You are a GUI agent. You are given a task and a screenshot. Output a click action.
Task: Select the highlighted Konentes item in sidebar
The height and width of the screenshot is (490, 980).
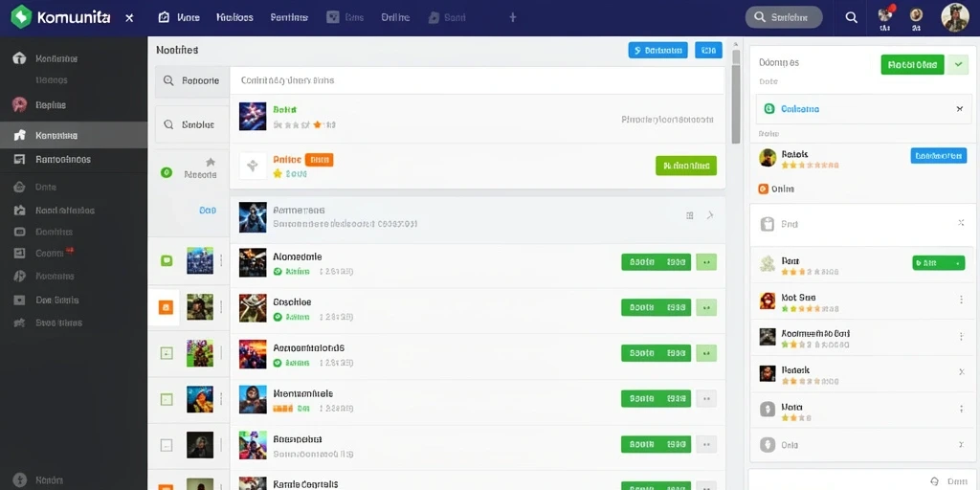pos(74,135)
